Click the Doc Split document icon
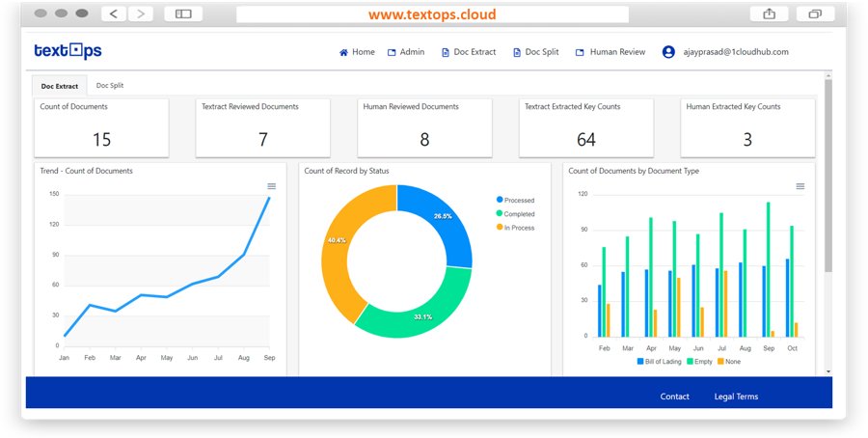 [517, 52]
